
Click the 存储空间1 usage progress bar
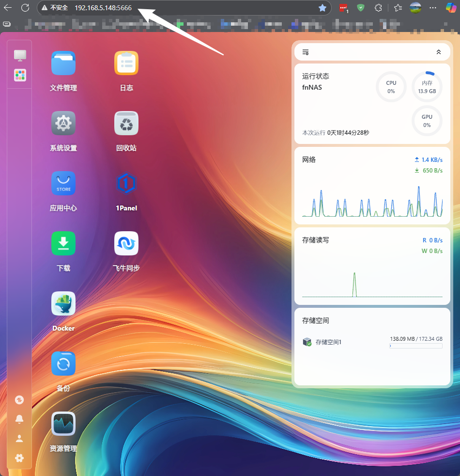click(415, 346)
